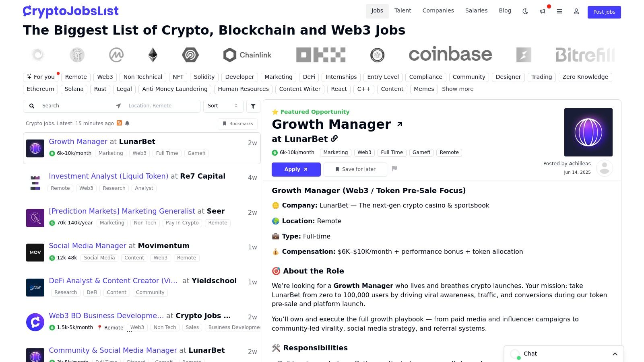
Task: Open the hamburger menu icon
Action: [x=559, y=12]
